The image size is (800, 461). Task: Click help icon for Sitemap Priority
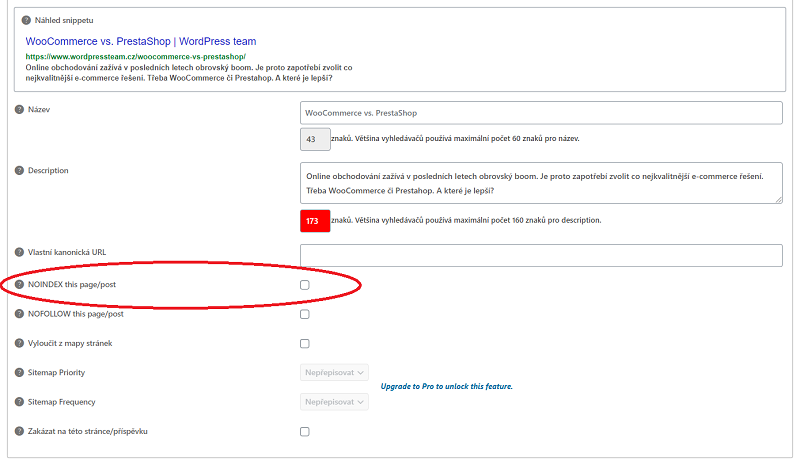click(x=19, y=373)
